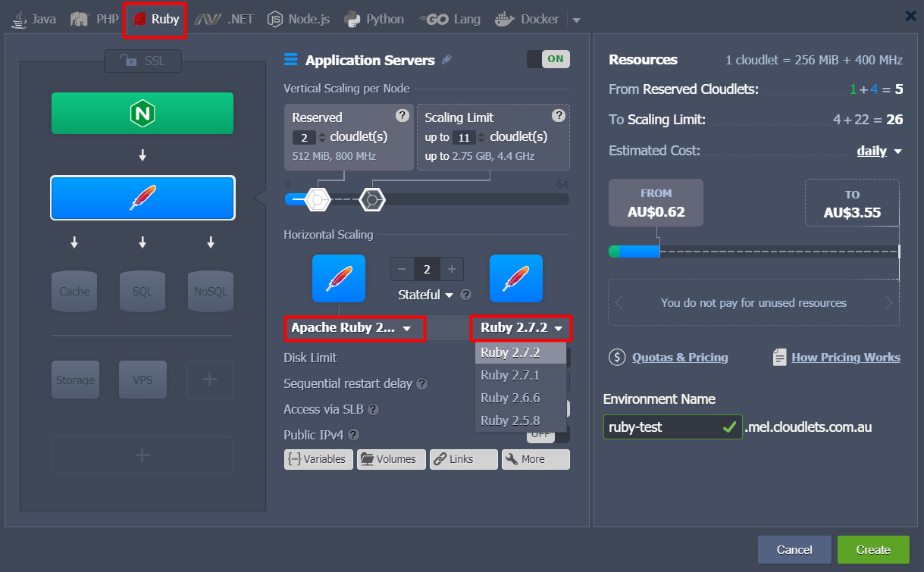Open the Quotas & Pricing link
The height and width of the screenshot is (572, 924).
pos(680,358)
